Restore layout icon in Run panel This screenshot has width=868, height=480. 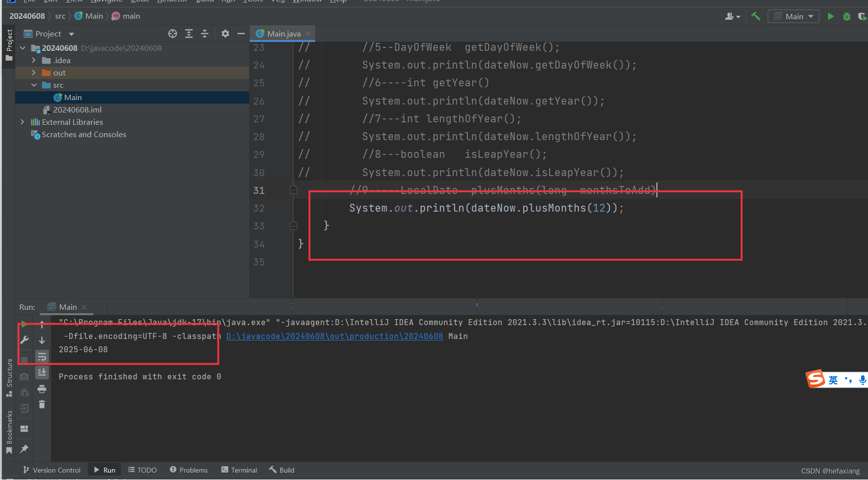(24, 429)
